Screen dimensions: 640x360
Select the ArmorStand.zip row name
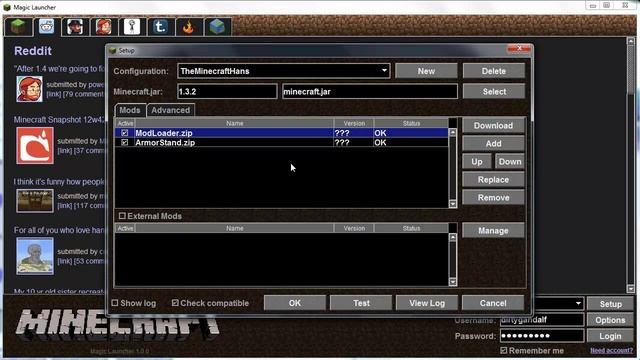[x=165, y=142]
